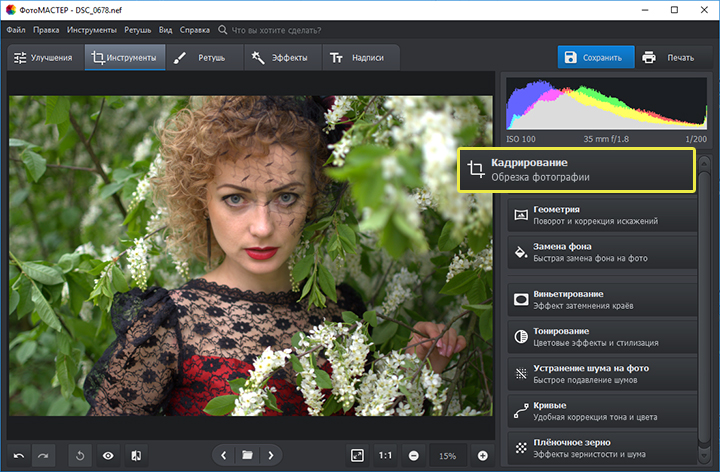Image resolution: width=720 pixels, height=472 pixels.
Task: Go to previous photo with left arrow
Action: tap(224, 455)
